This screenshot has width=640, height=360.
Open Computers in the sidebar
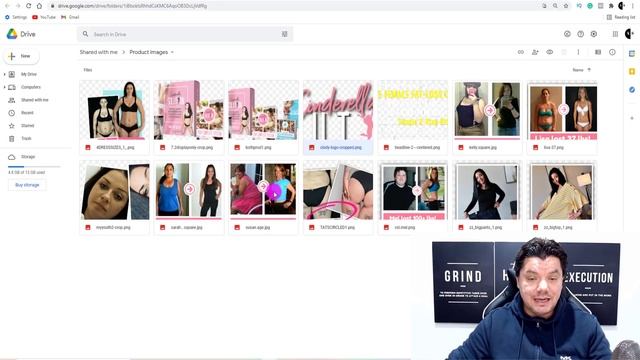tap(31, 87)
